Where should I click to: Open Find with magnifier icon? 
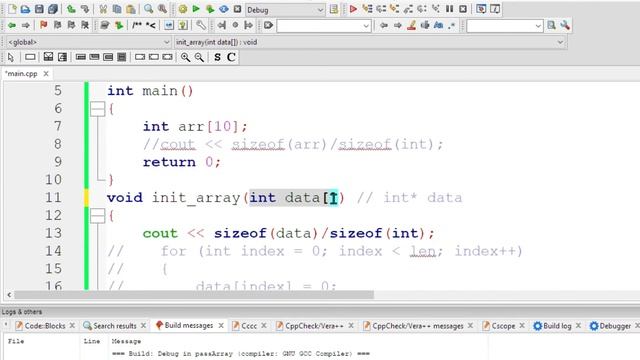149,9
